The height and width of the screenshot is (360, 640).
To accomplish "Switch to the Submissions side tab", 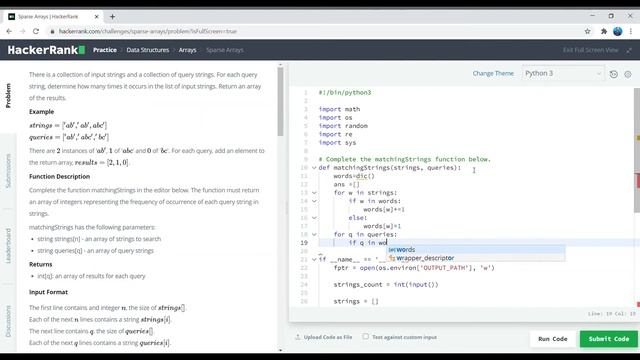I will click(8, 171).
